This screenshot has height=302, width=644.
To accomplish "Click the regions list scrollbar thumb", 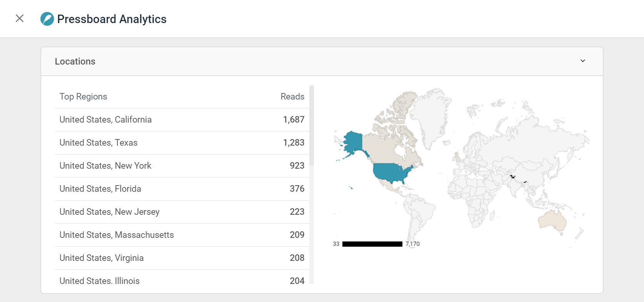I will pos(312,125).
